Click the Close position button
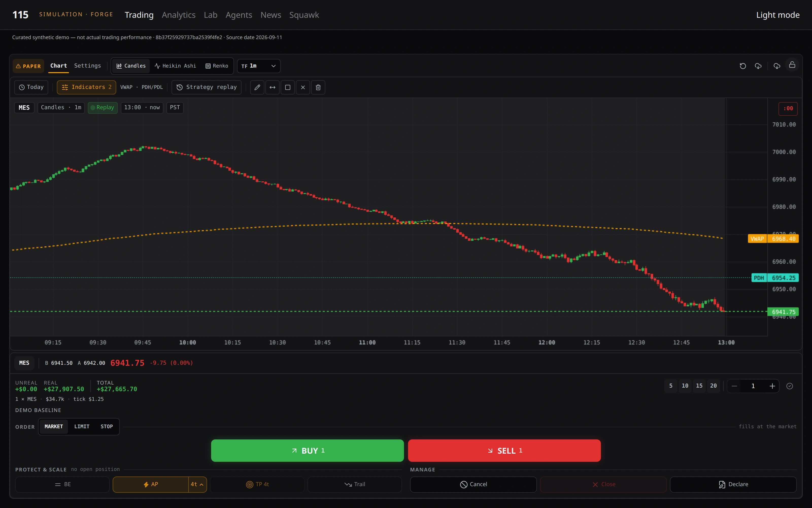The height and width of the screenshot is (508, 812). 603,484
